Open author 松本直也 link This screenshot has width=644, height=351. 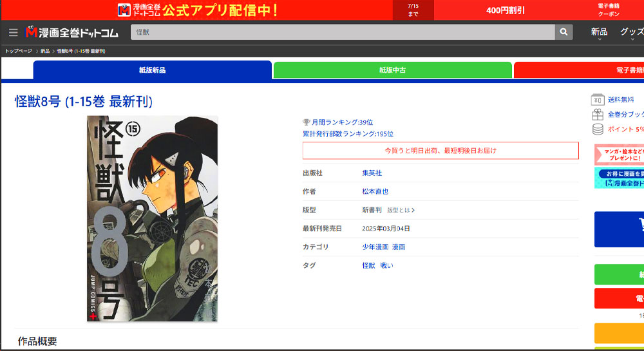(x=375, y=192)
